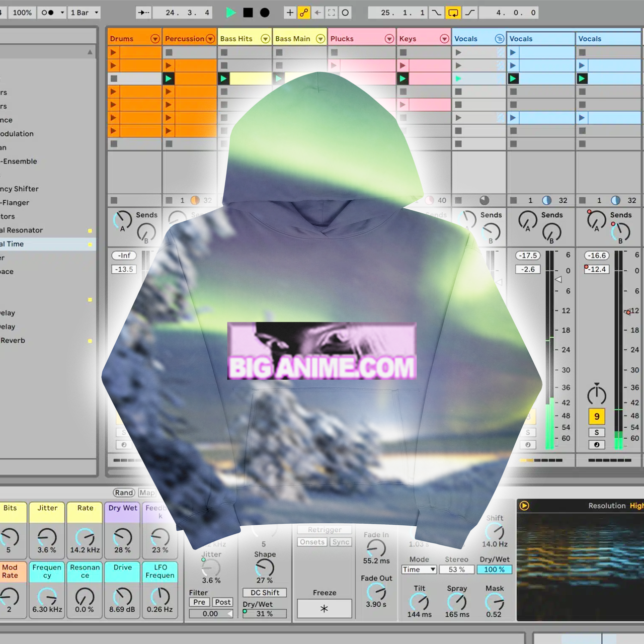Click the MIDI arrangement overdub plus icon

290,13
